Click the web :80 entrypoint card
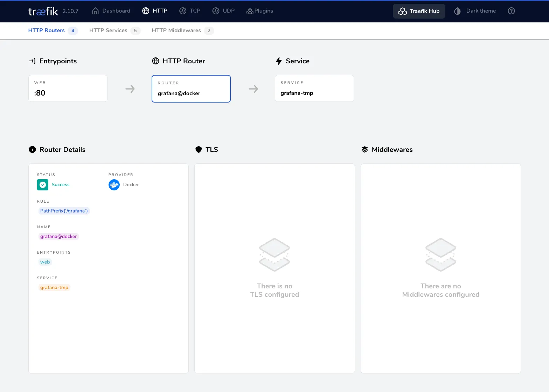This screenshot has width=549, height=392. (68, 88)
